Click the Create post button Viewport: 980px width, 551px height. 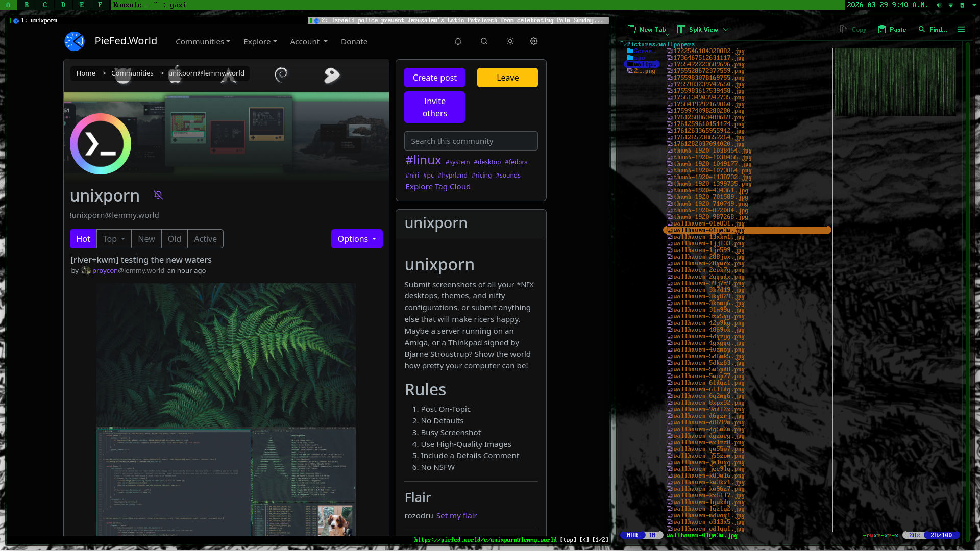[434, 78]
